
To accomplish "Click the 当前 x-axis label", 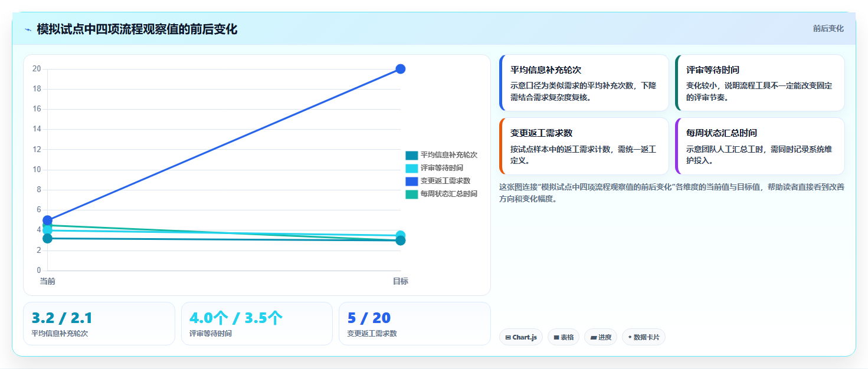I will (48, 281).
